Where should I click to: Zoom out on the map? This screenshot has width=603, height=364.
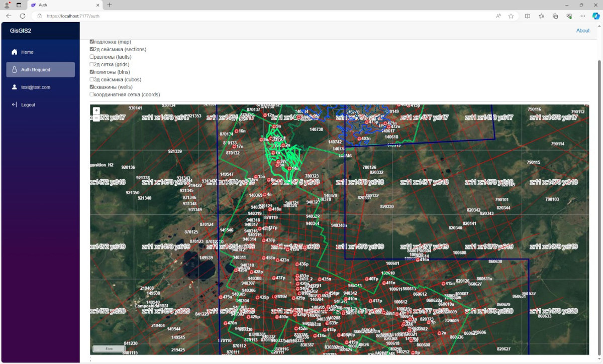(x=96, y=118)
